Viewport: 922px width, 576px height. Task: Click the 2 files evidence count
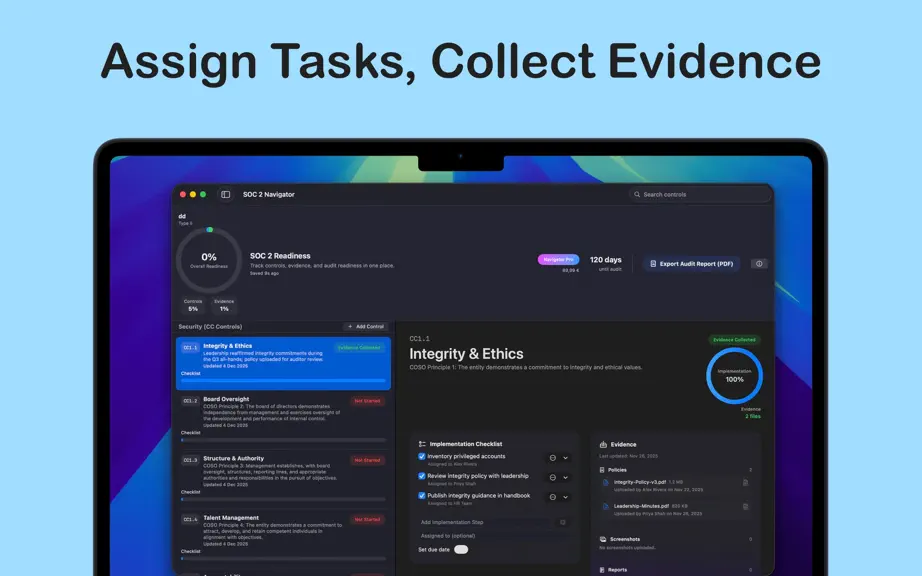(753, 416)
